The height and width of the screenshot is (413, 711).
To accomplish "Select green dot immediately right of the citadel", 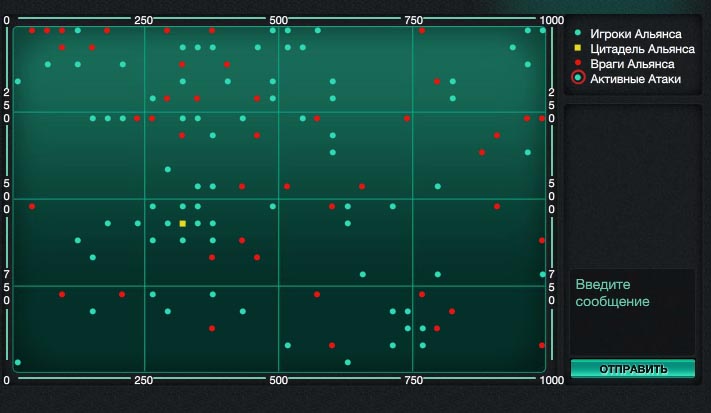I will click(198, 224).
